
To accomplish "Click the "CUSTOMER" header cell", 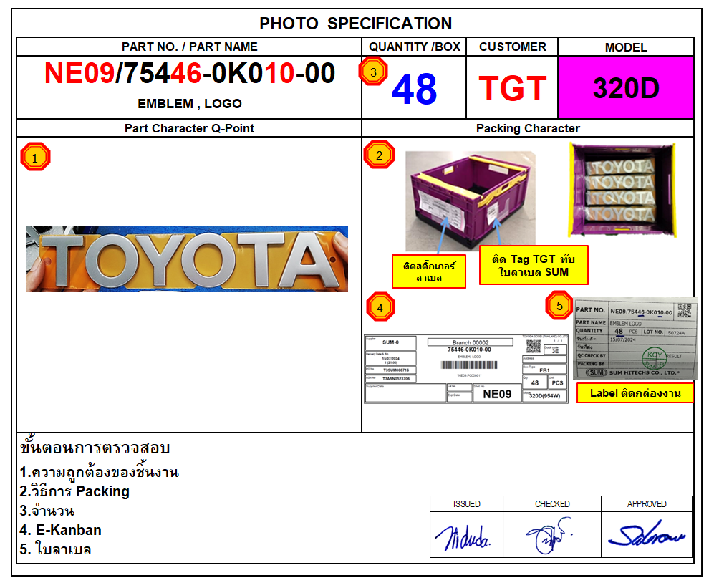I will 512,47.
